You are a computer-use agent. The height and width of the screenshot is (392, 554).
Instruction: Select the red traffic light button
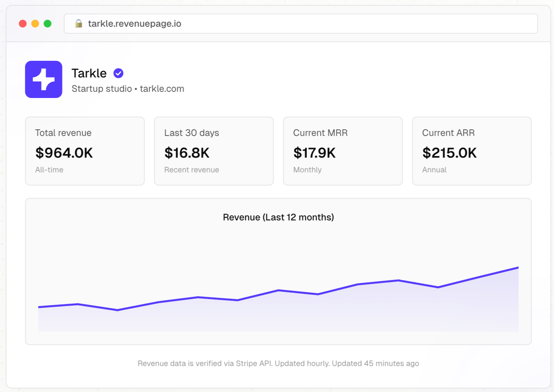23,24
